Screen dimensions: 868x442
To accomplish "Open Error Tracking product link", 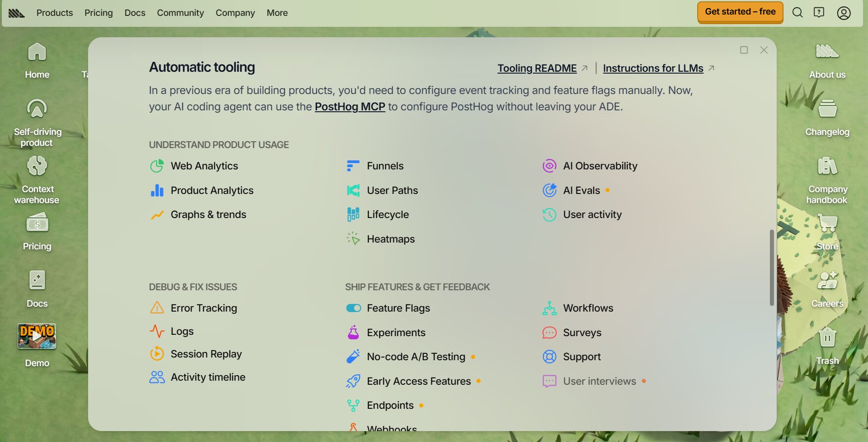I will 193,308.
